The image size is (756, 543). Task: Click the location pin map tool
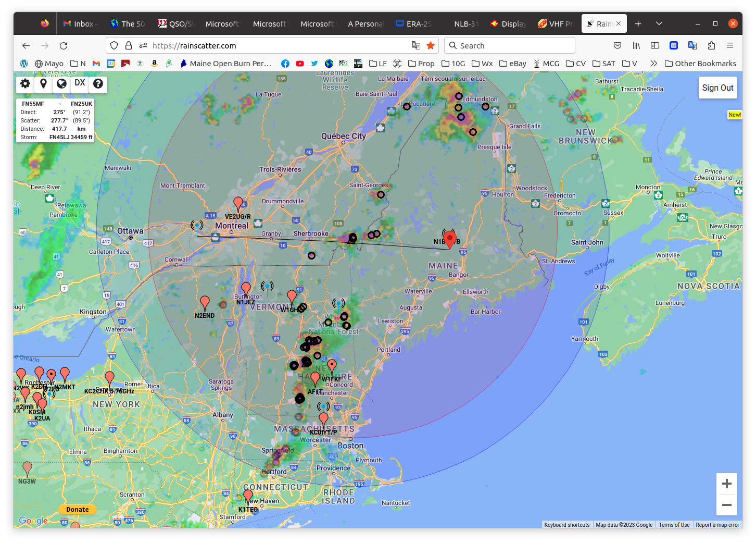[x=43, y=84]
